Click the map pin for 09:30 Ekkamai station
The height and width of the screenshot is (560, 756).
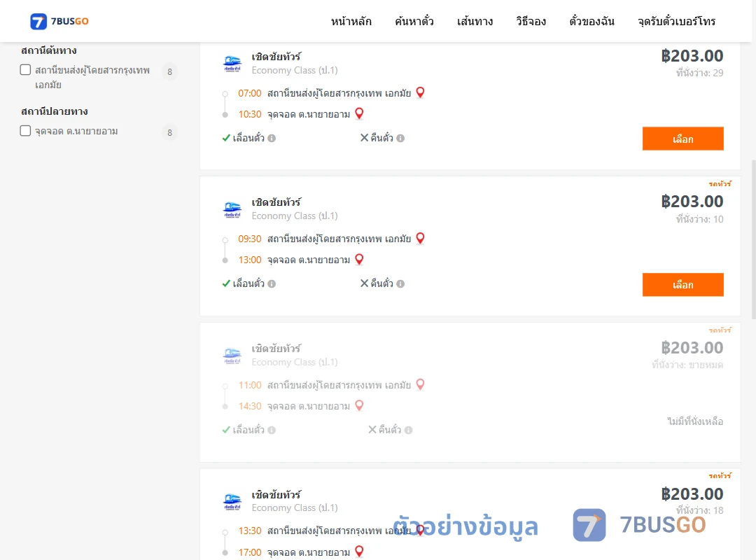click(x=421, y=238)
